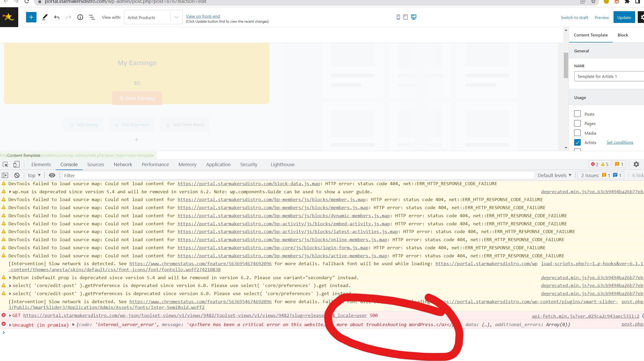Reload the browser page
Viewport: 644px width, 361px height.
pyautogui.click(x=27, y=2)
